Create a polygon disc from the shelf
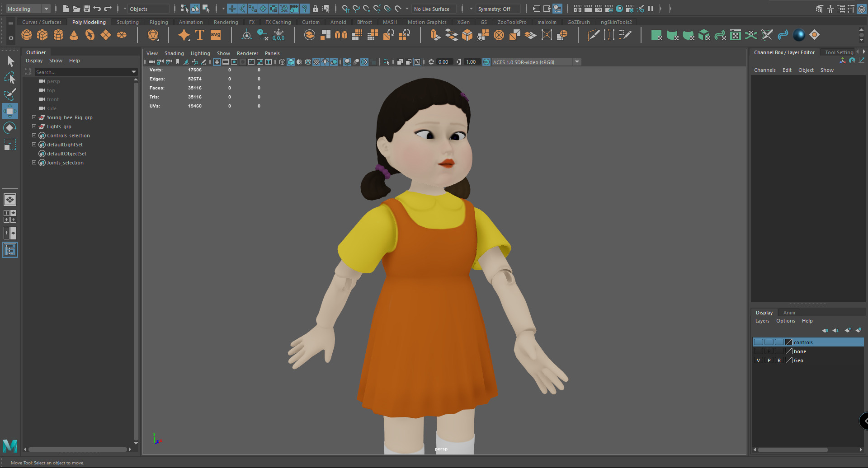The height and width of the screenshot is (468, 868). point(122,35)
